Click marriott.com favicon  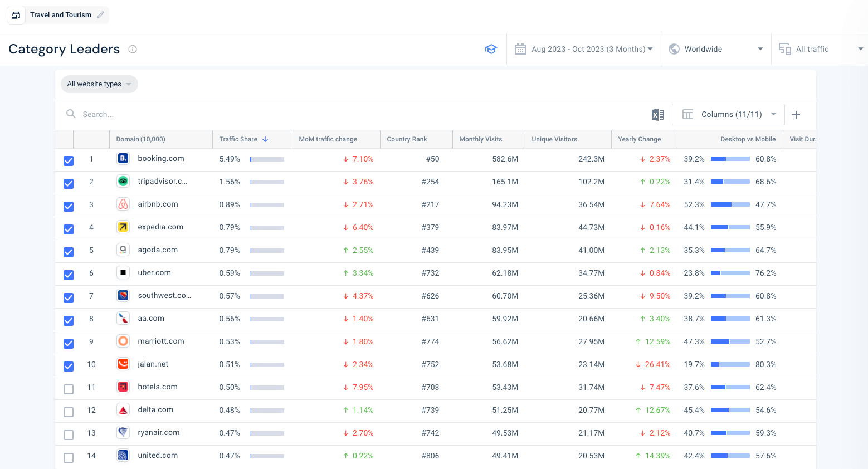pos(123,341)
